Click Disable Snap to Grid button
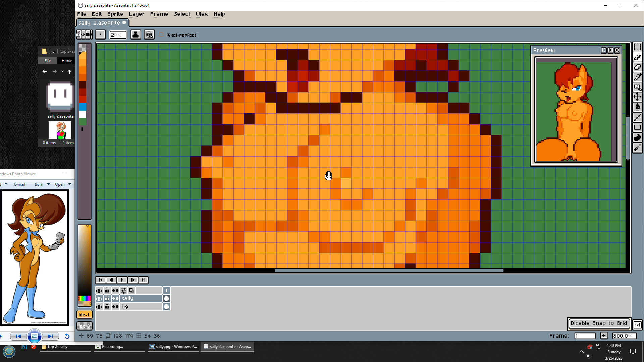 [x=599, y=323]
